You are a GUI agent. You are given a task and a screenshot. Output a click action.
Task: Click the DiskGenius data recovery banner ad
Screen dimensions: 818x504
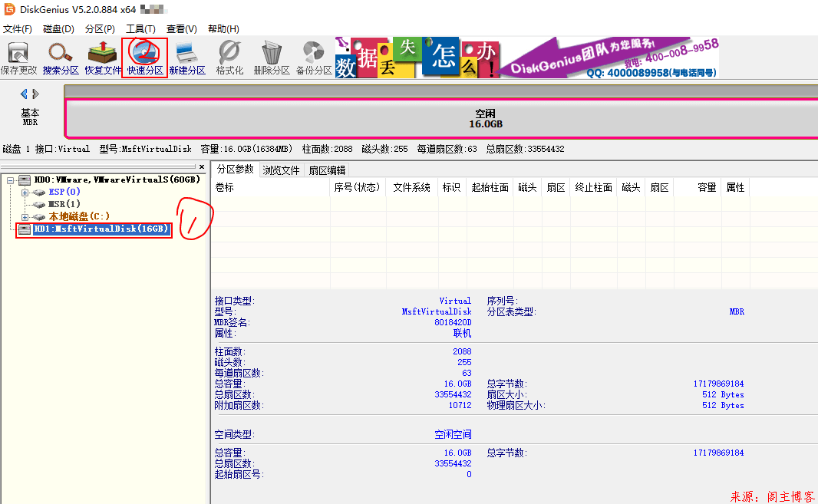pyautogui.click(x=527, y=58)
